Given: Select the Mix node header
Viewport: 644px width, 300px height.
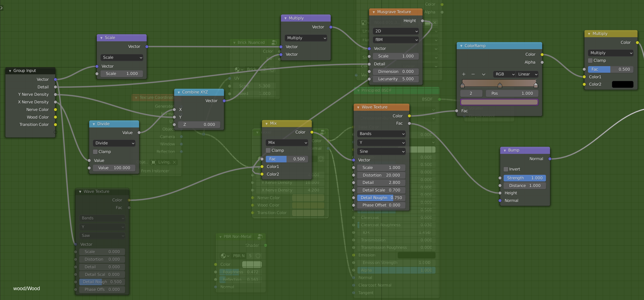Looking at the screenshot, I should (x=287, y=123).
